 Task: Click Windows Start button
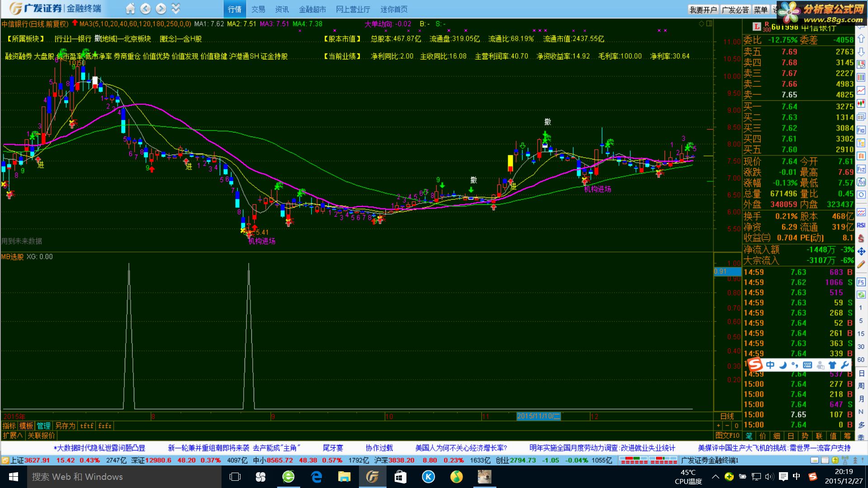click(14, 477)
